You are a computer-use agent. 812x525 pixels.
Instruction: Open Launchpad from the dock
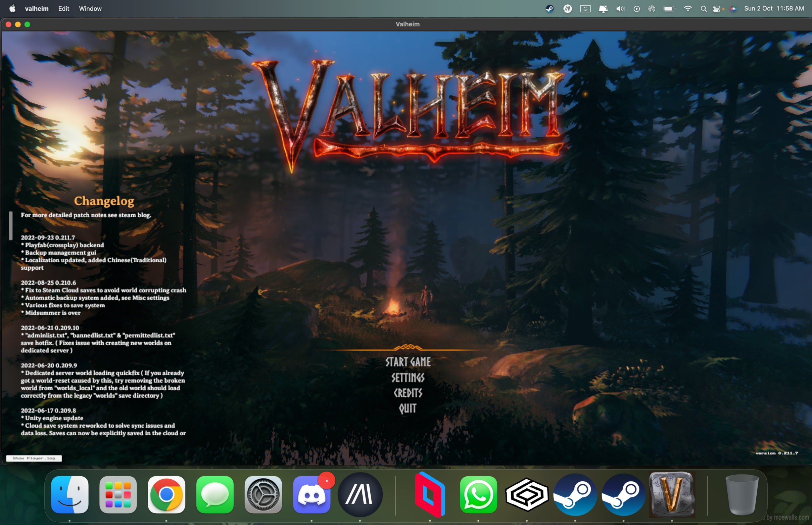click(x=118, y=494)
